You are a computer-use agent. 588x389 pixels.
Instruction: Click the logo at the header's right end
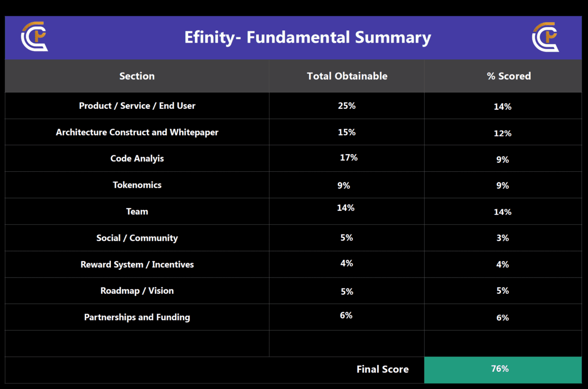coord(545,37)
